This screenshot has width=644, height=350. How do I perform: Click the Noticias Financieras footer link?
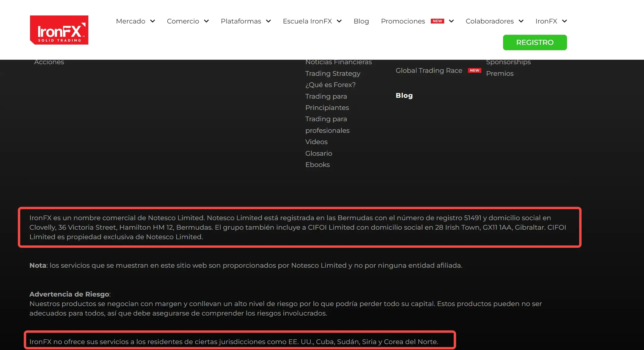pos(339,62)
